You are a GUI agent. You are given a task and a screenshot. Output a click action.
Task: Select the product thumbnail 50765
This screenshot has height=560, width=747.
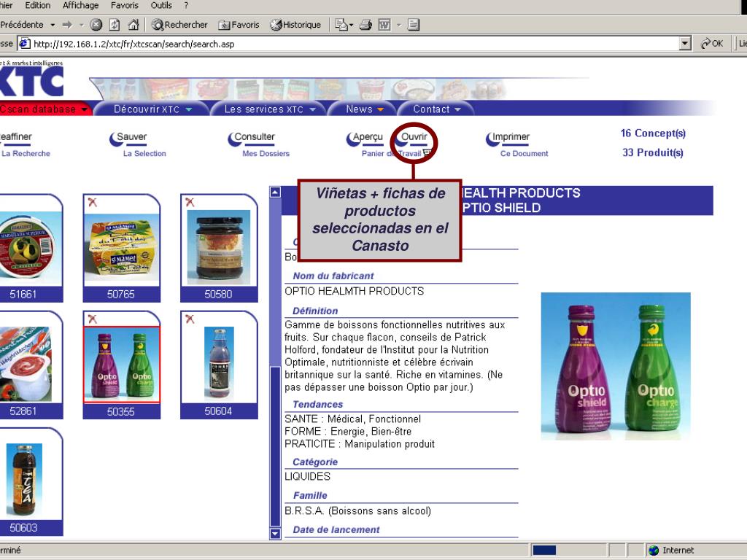coord(122,249)
